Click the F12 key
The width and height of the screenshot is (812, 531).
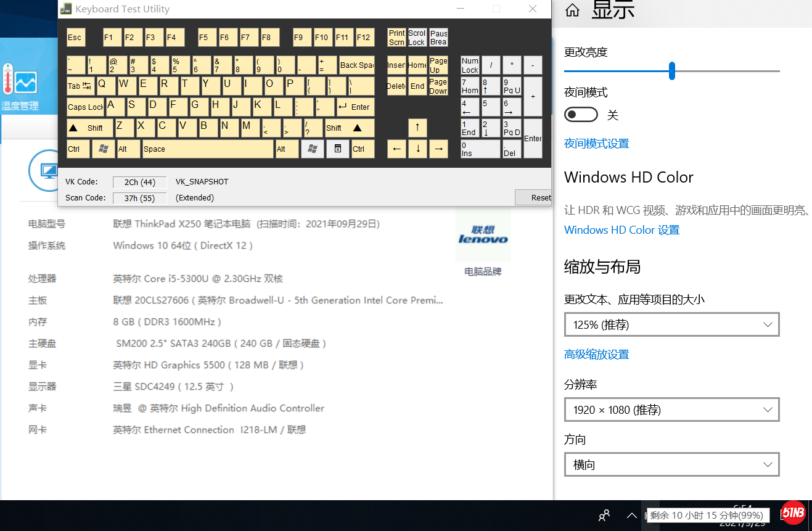[x=364, y=37]
